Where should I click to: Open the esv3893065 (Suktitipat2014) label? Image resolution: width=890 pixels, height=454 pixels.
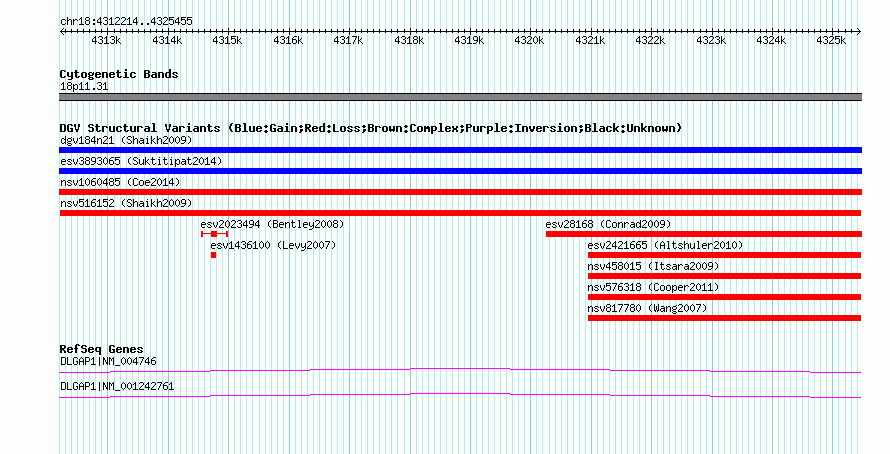[141, 161]
